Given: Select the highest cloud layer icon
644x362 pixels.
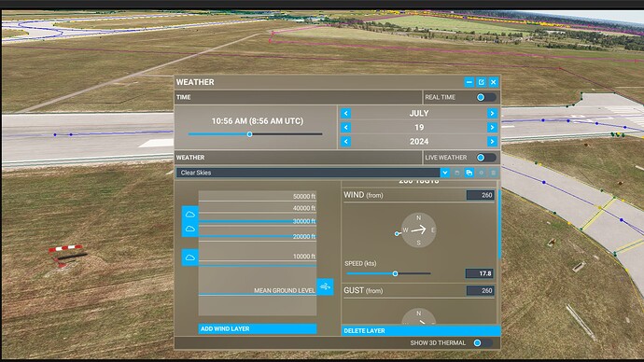Looking at the screenshot, I should [x=190, y=215].
